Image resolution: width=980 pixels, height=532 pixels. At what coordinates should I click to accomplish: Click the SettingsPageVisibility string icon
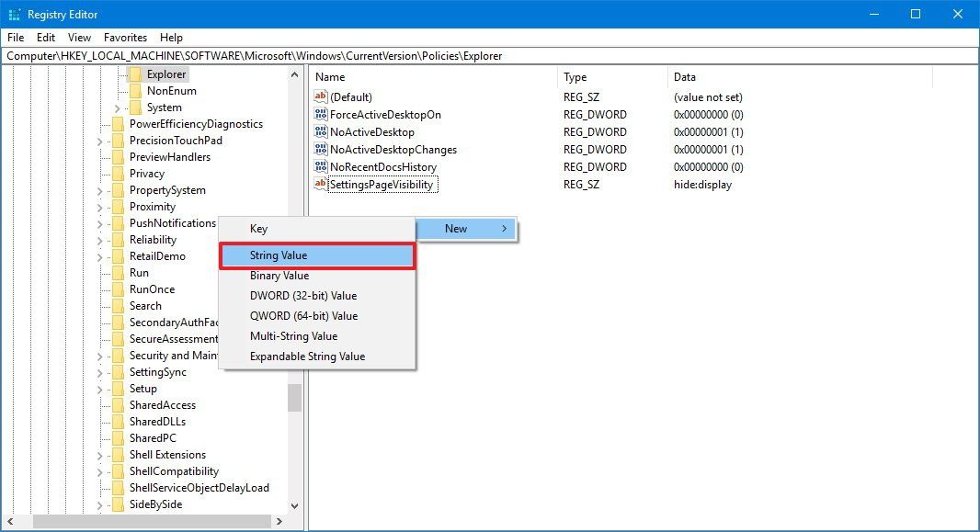tap(321, 184)
